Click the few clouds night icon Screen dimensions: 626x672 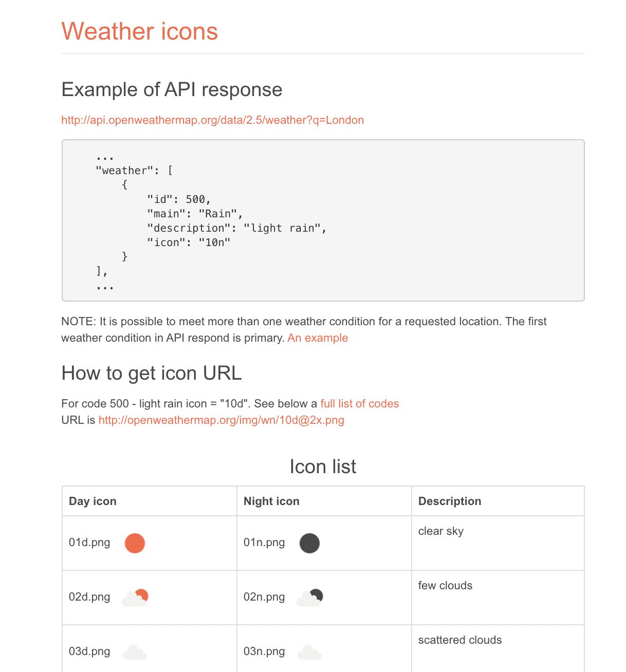coord(310,598)
